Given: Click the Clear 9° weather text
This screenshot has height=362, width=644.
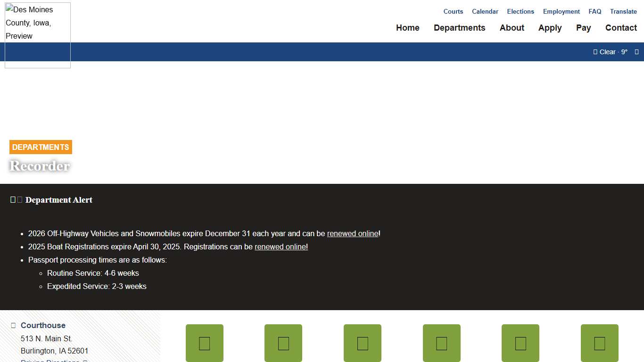Looking at the screenshot, I should point(613,52).
